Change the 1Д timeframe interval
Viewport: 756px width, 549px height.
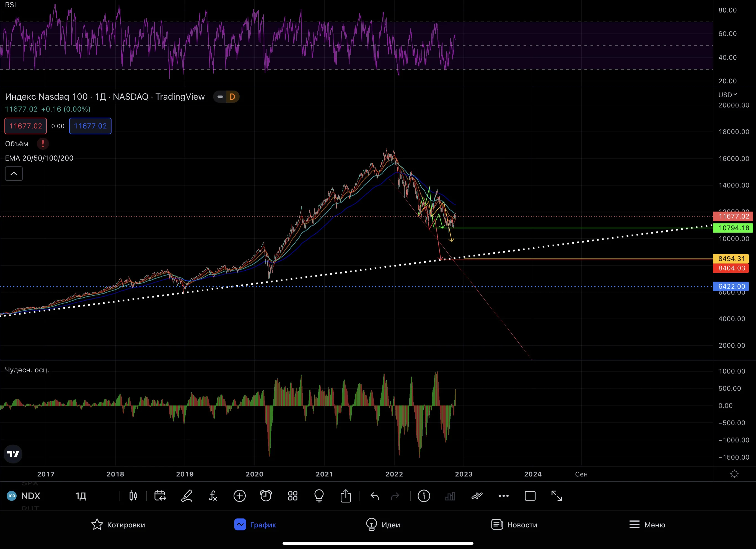pos(81,496)
